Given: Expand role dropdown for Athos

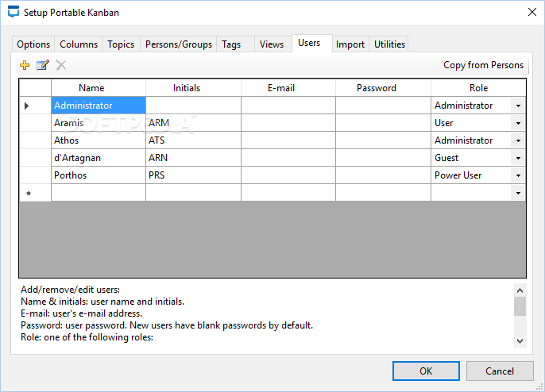Looking at the screenshot, I should click(518, 140).
